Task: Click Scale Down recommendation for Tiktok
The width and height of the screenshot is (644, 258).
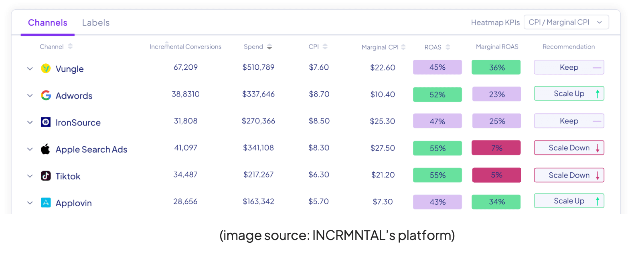Action: 569,175
